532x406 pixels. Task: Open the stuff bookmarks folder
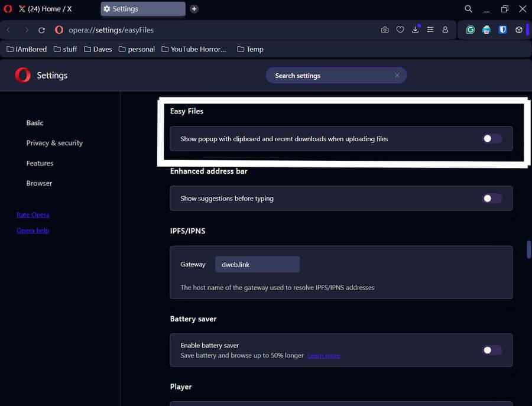tap(65, 49)
